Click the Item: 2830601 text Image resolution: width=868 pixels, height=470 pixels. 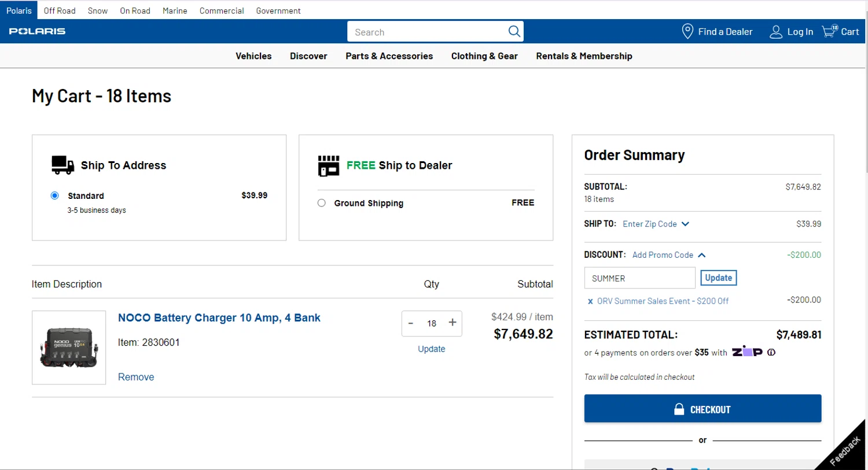149,342
